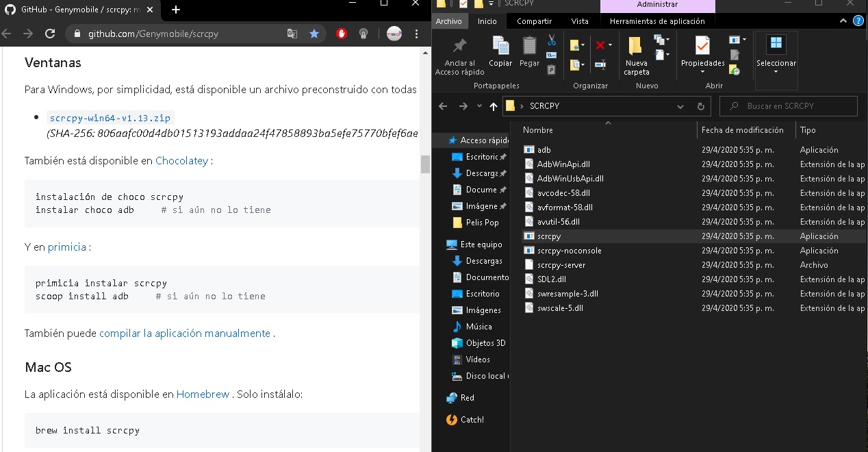Click the Rename icon in Organizar

(600, 64)
